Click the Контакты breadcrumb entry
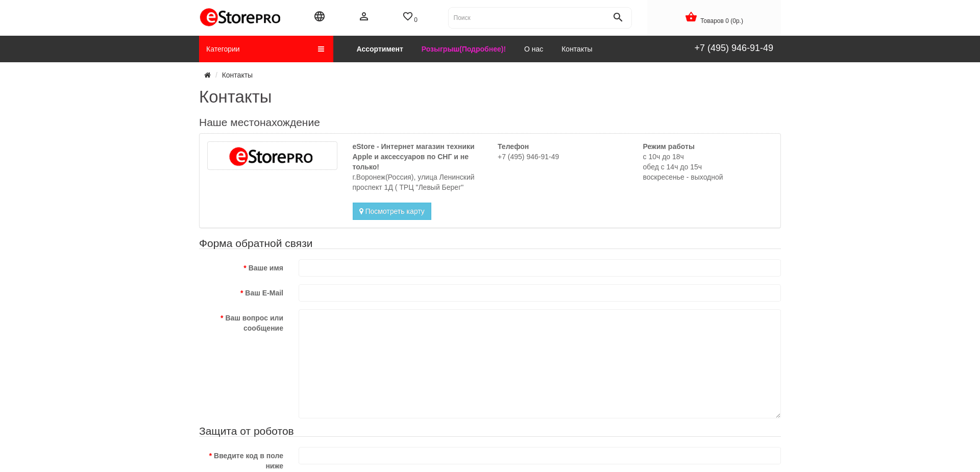 click(237, 75)
